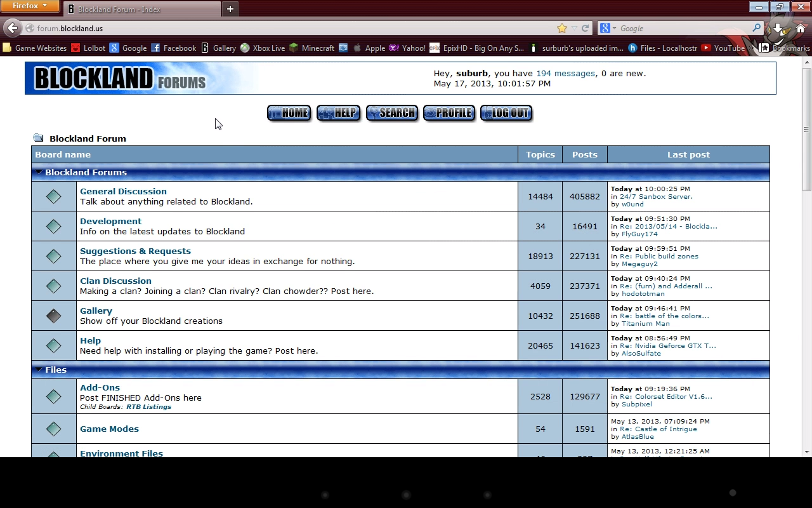Collapse the Files category
The image size is (812, 508).
point(39,370)
